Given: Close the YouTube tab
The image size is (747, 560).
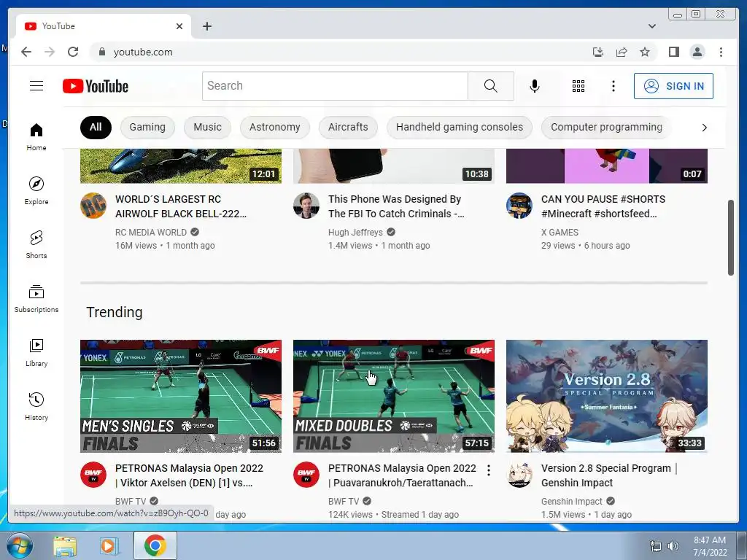Looking at the screenshot, I should pyautogui.click(x=179, y=26).
